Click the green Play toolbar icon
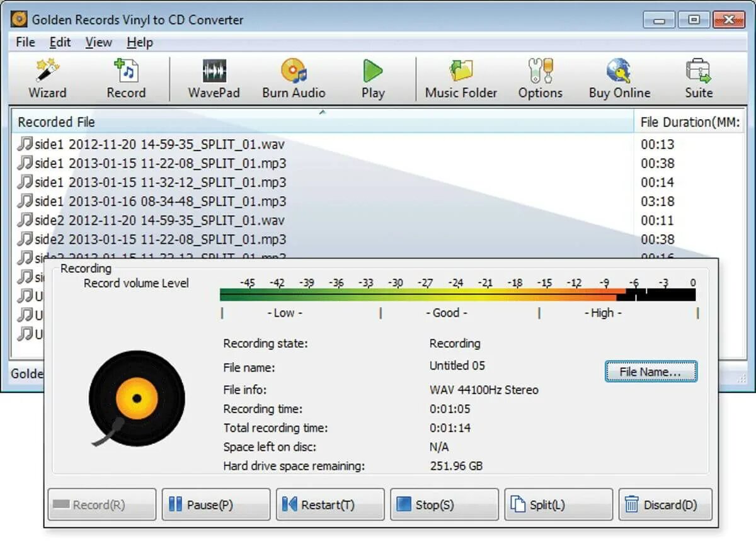This screenshot has width=756, height=544. pyautogui.click(x=373, y=79)
